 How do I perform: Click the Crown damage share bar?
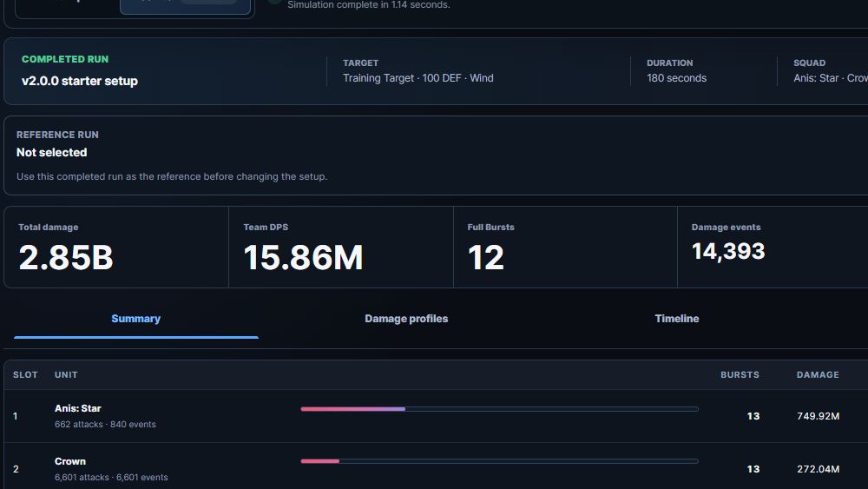click(499, 461)
